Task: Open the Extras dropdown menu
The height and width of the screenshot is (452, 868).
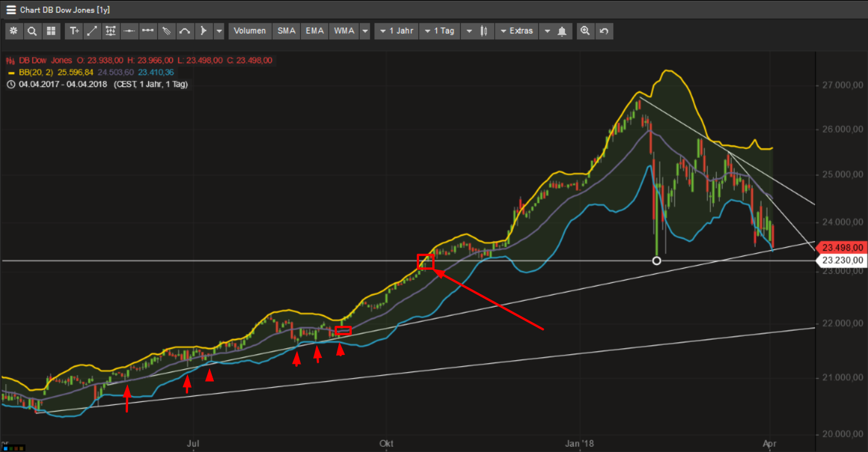Action: click(x=517, y=31)
